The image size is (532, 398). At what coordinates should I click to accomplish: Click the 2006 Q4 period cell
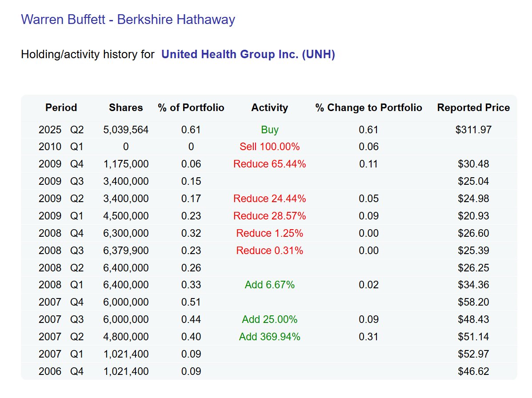pos(61,371)
